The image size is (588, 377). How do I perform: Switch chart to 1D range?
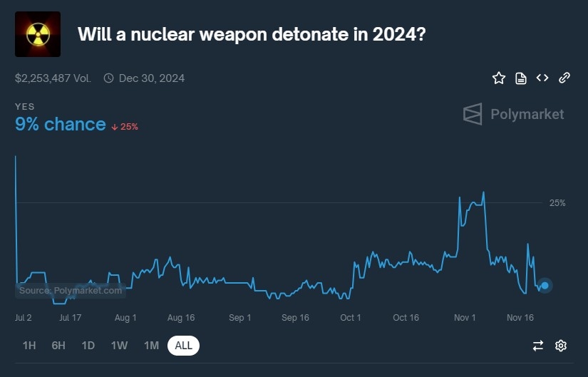pos(88,346)
